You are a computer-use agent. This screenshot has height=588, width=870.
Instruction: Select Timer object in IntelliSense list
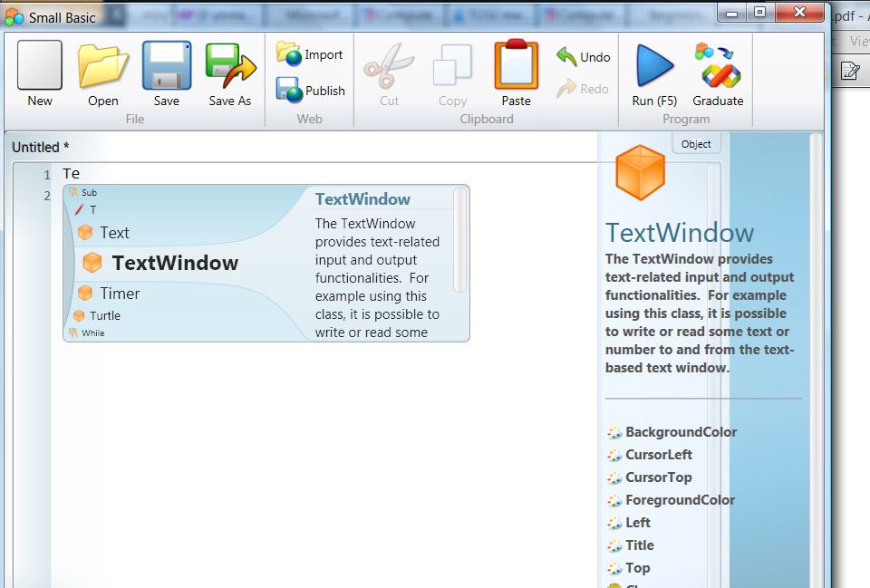(x=109, y=293)
